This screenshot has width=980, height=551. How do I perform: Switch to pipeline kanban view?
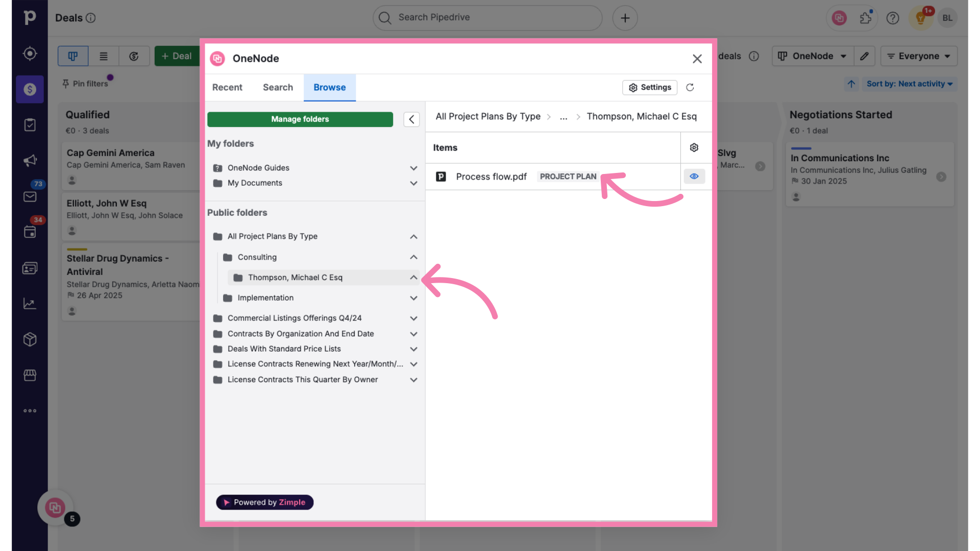73,56
